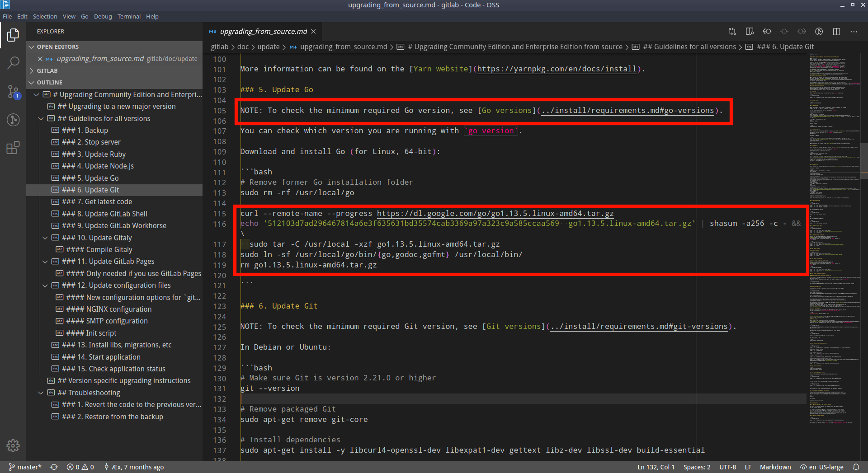Image resolution: width=868 pixels, height=473 pixels.
Task: Click 'update' in the breadcrumb path
Action: point(269,47)
